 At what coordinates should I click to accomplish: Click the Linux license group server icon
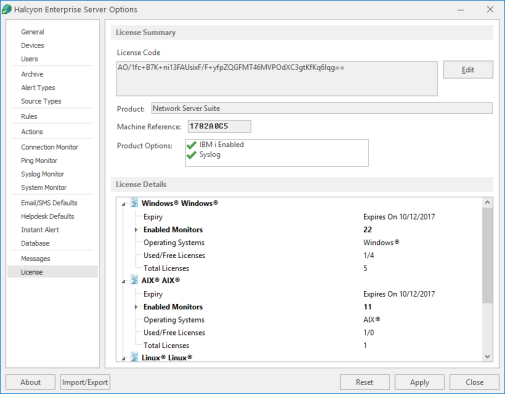pos(134,357)
